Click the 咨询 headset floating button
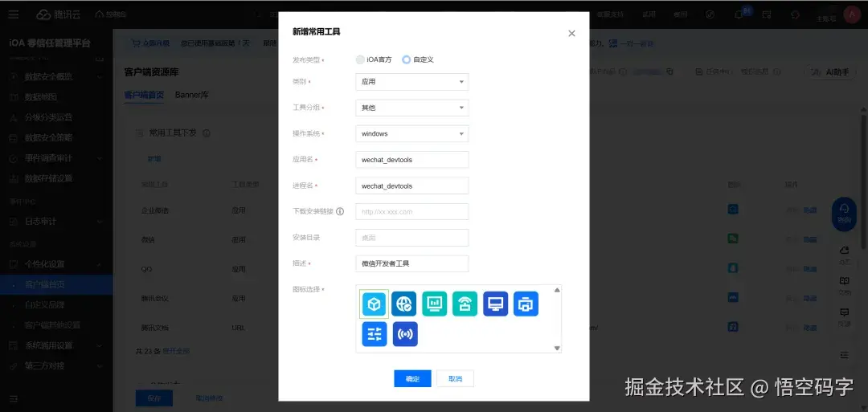 tap(844, 214)
